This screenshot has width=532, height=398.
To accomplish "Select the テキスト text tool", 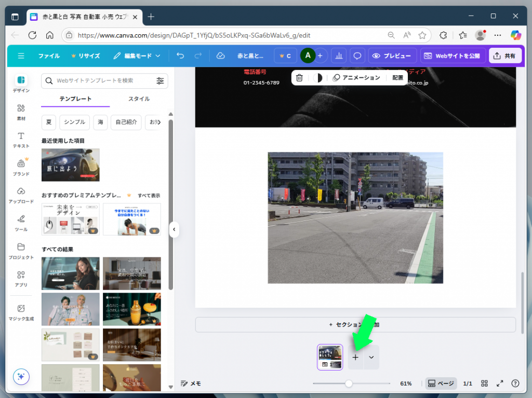I will (x=21, y=140).
